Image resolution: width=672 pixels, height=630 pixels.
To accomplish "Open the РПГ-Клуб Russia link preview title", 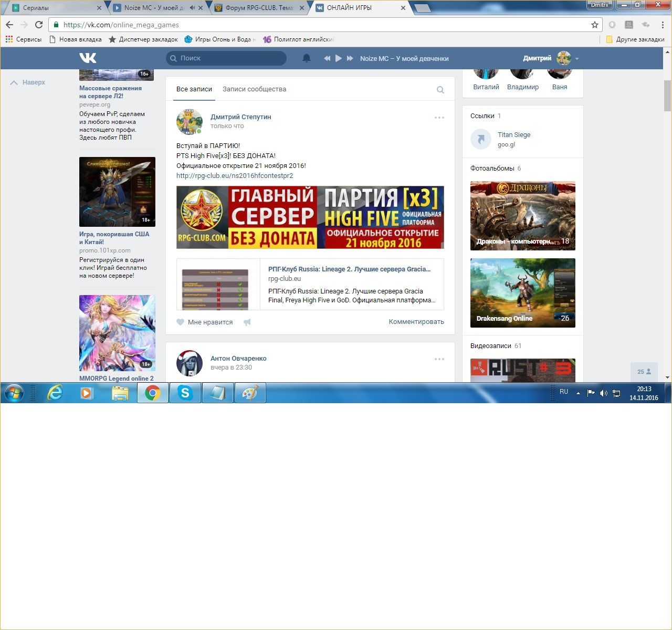I will pyautogui.click(x=349, y=269).
